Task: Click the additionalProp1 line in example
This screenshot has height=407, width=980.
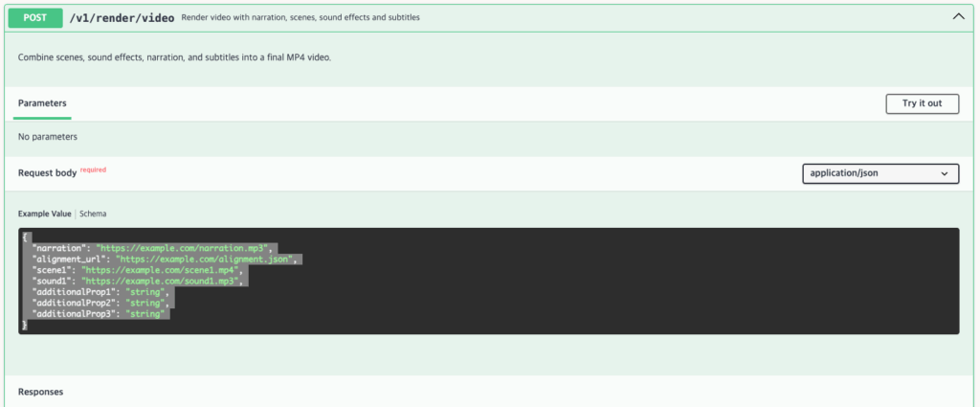Action: point(100,293)
